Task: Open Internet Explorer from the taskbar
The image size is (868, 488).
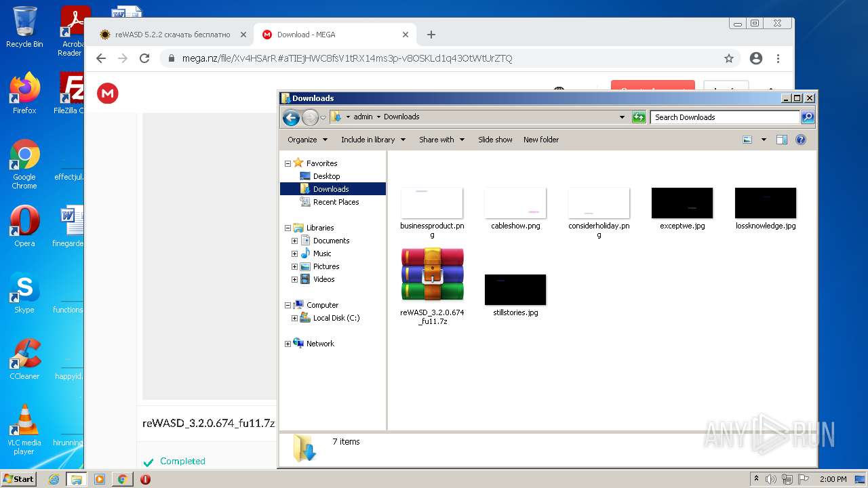Action: 54,479
